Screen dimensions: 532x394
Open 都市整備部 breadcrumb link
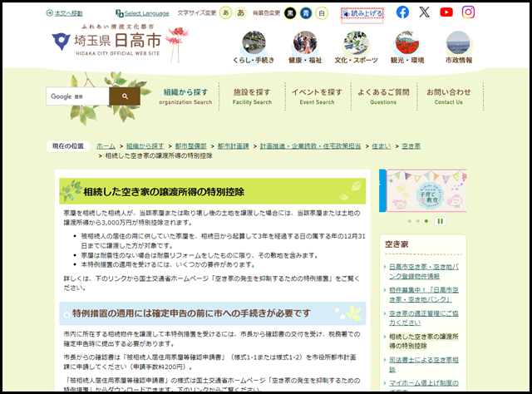pos(190,146)
